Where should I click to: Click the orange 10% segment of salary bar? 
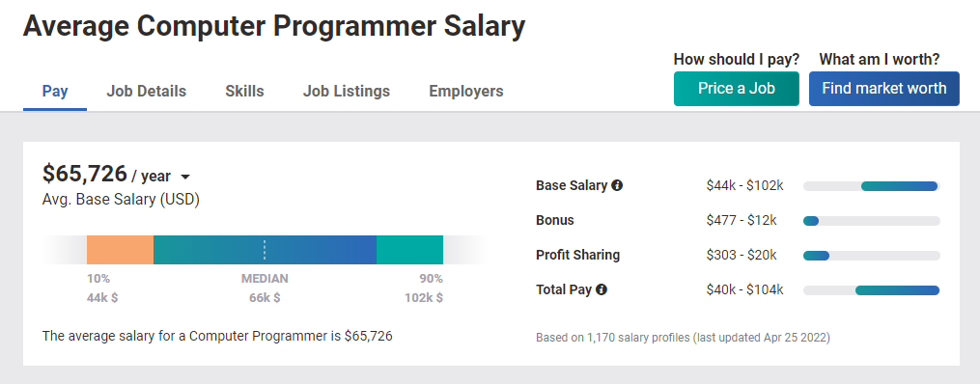tap(120, 250)
